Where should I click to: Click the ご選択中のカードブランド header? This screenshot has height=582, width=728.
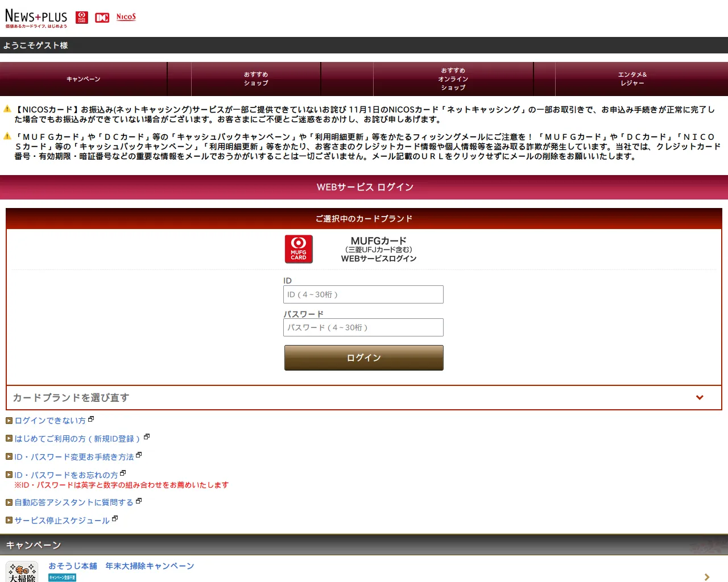[x=364, y=219]
